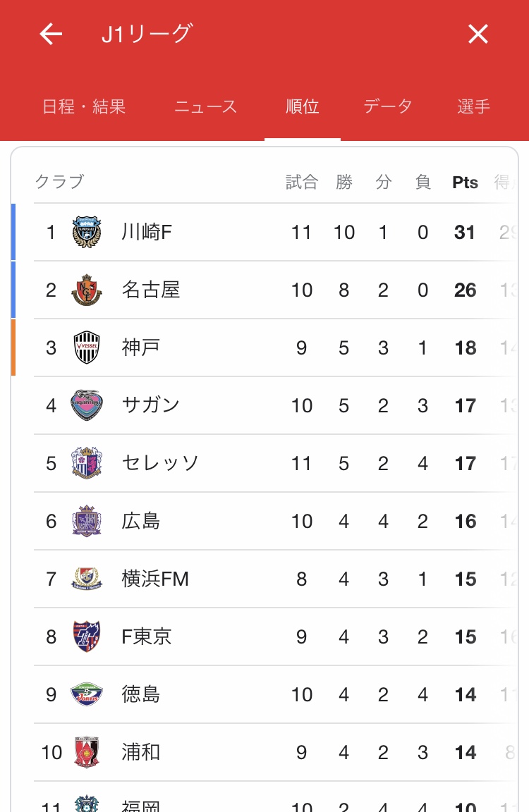Viewport: 529px width, 812px height.
Task: Close the J1 League panel
Action: pos(478,34)
